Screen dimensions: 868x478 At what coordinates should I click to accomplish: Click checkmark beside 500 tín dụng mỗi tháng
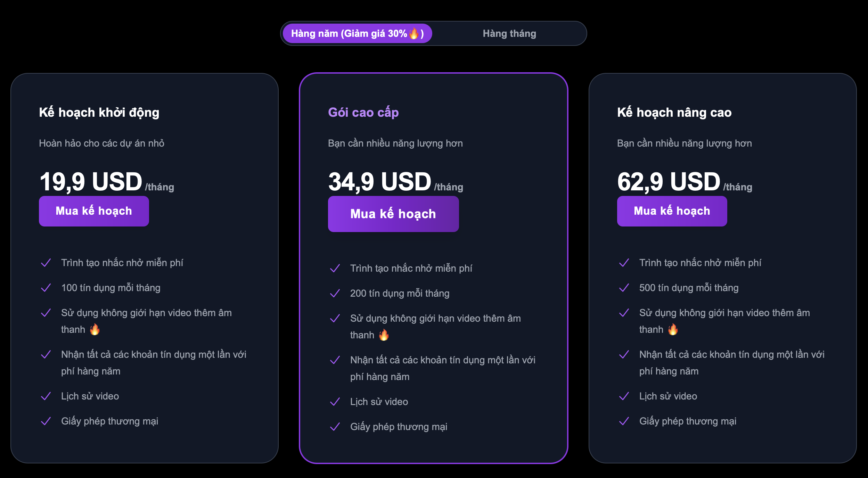click(624, 288)
